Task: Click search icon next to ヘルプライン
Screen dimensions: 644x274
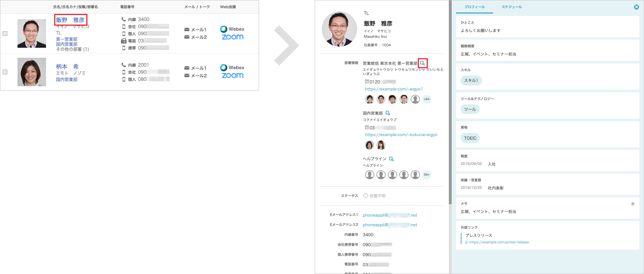Action: click(391, 159)
